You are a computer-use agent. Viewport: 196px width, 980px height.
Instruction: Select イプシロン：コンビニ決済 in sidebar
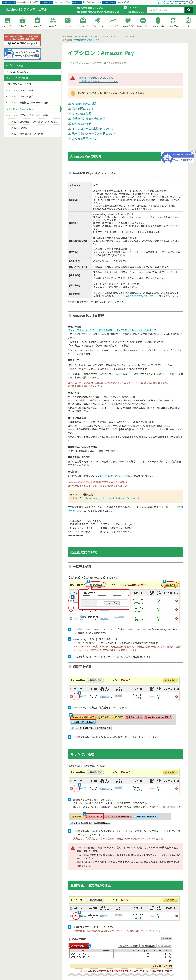tap(32, 90)
